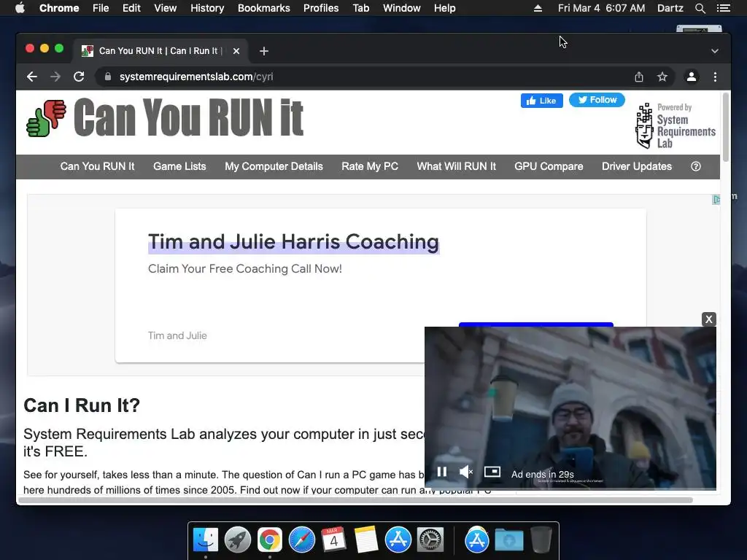The width and height of the screenshot is (747, 560).
Task: Click the Can You RUN It thumbs logo
Action: (46, 118)
